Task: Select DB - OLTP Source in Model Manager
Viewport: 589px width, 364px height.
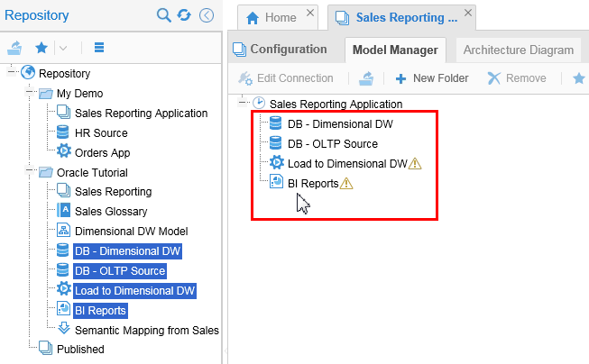Action: coord(332,143)
